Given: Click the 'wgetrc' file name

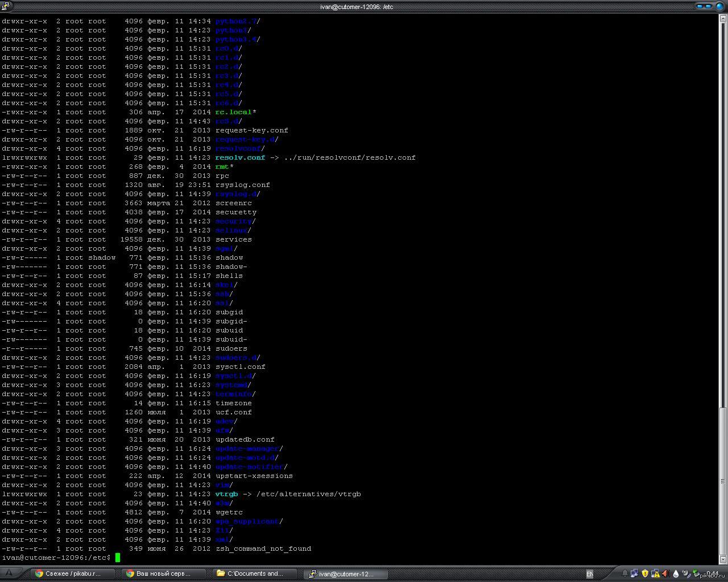Looking at the screenshot, I should pyautogui.click(x=229, y=512).
